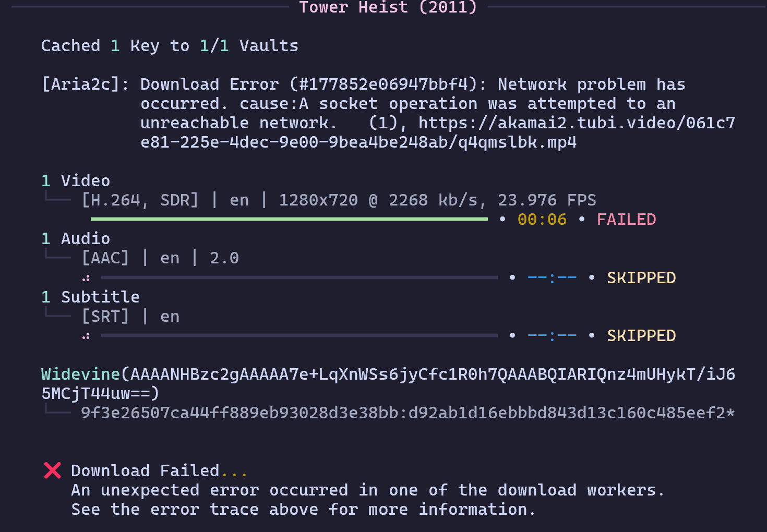Click the tree branch glyph before [SRT]
This screenshot has height=532, width=767.
57,314
